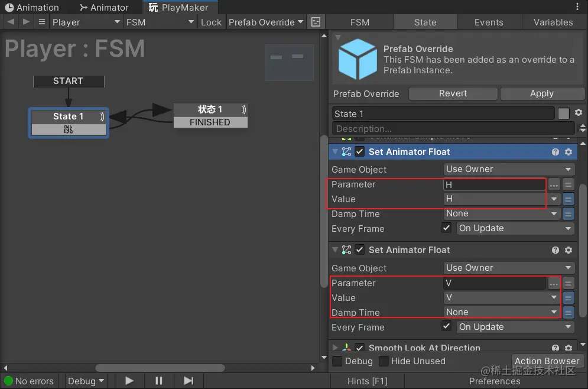Click the animator icon on first Set Animator Float
The width and height of the screenshot is (588, 389).
click(346, 152)
